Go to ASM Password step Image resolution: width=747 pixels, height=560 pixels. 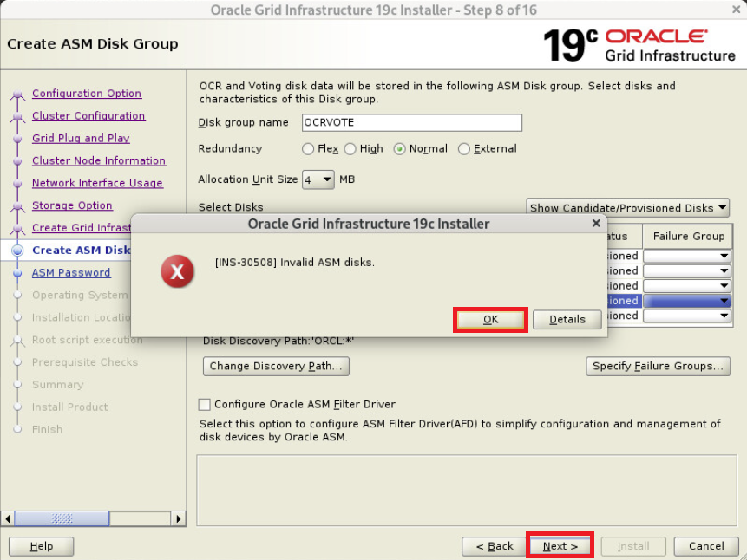[x=71, y=272]
